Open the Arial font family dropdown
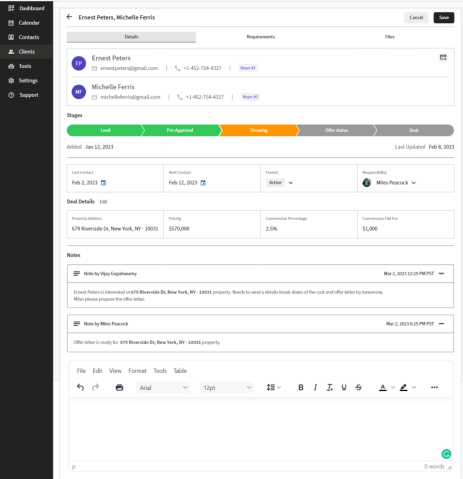This screenshot has height=479, width=463. click(x=163, y=387)
